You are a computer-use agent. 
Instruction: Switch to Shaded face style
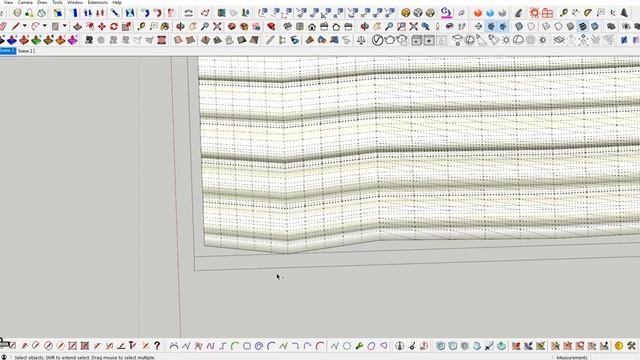point(571,27)
